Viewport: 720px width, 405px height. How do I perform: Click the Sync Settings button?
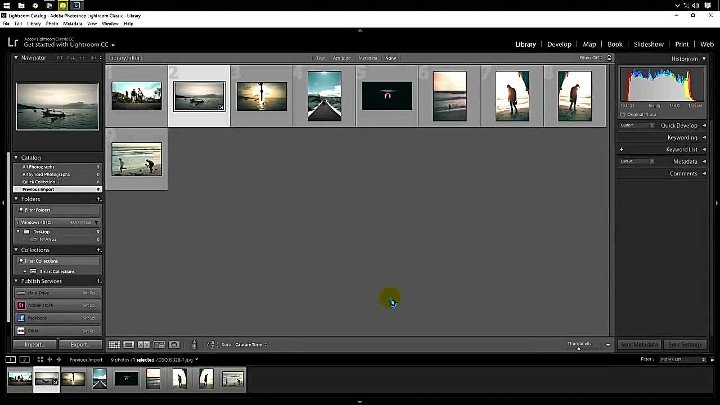coord(685,344)
